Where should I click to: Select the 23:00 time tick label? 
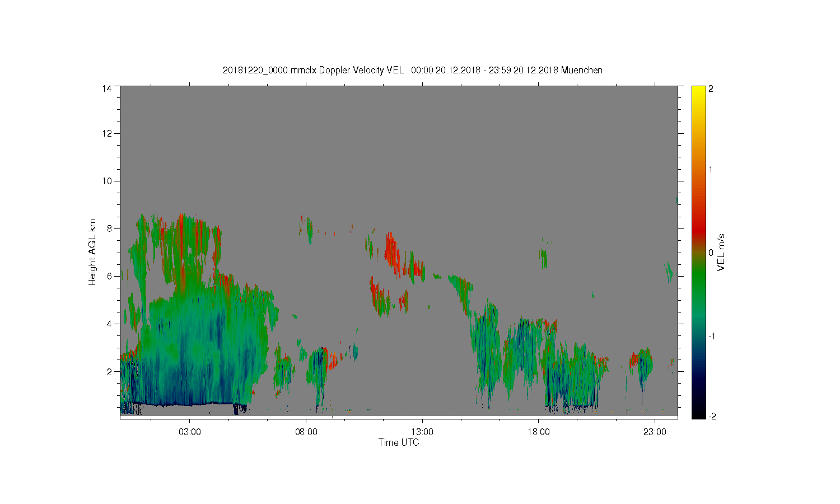(x=655, y=432)
